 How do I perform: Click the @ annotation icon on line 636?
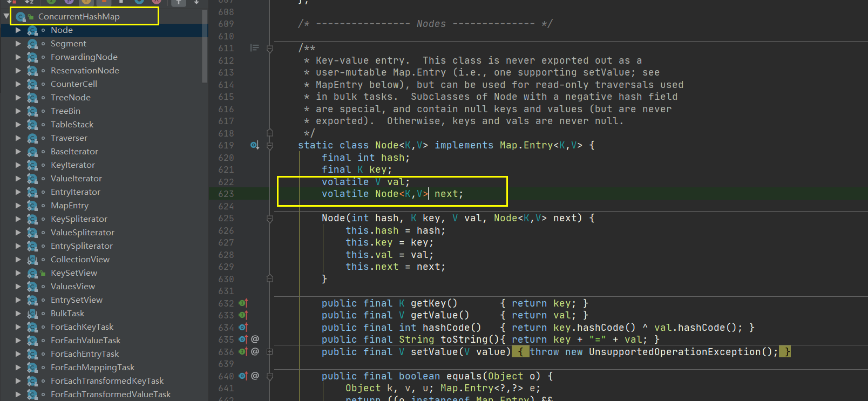(x=255, y=351)
